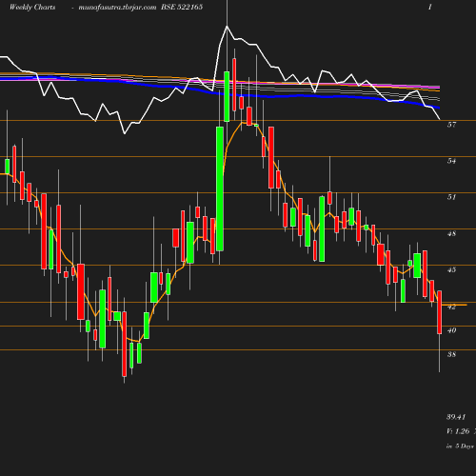Click the last red candle at right edge
This screenshot has width=476, height=476.
[440, 312]
